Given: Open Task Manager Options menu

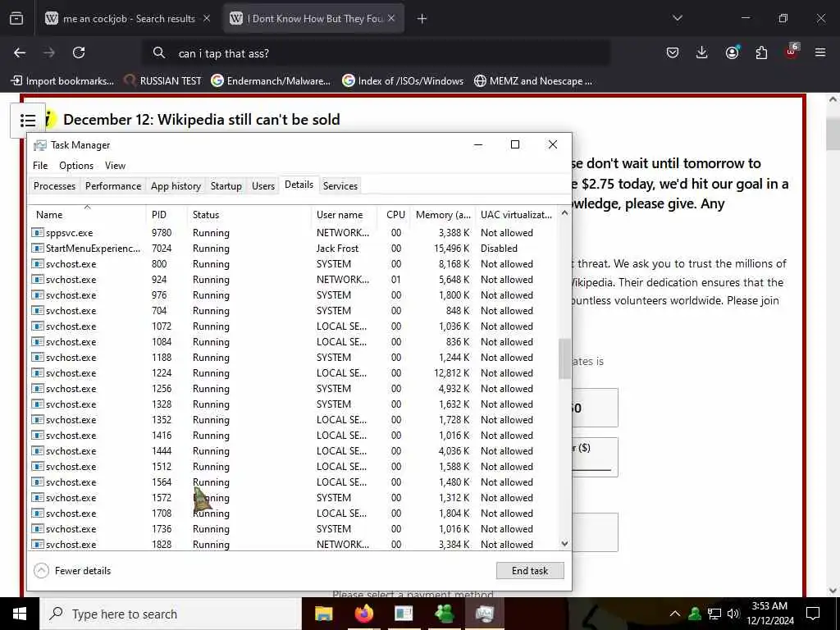Looking at the screenshot, I should 76,166.
